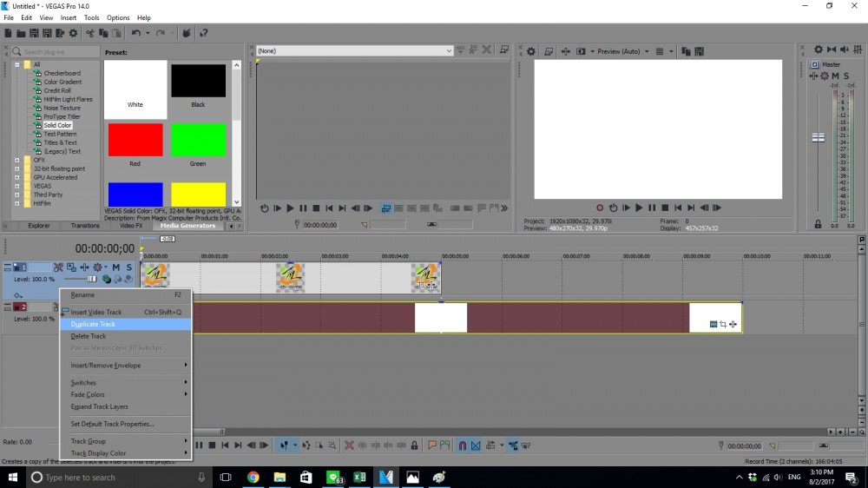Create a new project from the toolbar
This screenshot has height=488, width=868.
[x=8, y=33]
